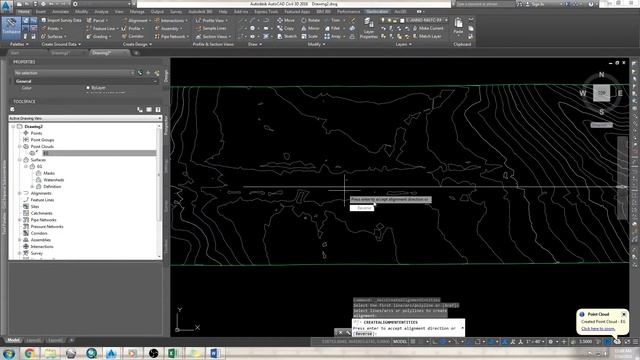Click the Reverse option near the cursor
640x360 pixels.
click(x=362, y=208)
